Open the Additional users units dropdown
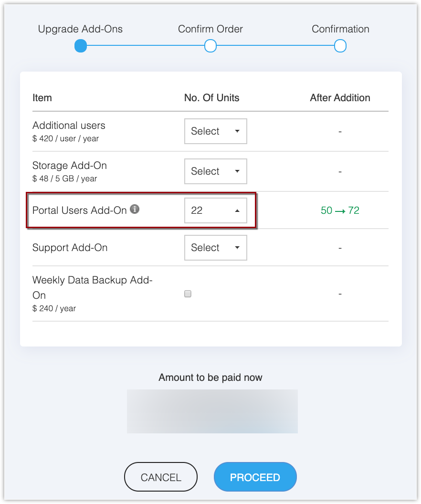The width and height of the screenshot is (421, 504). [x=216, y=131]
